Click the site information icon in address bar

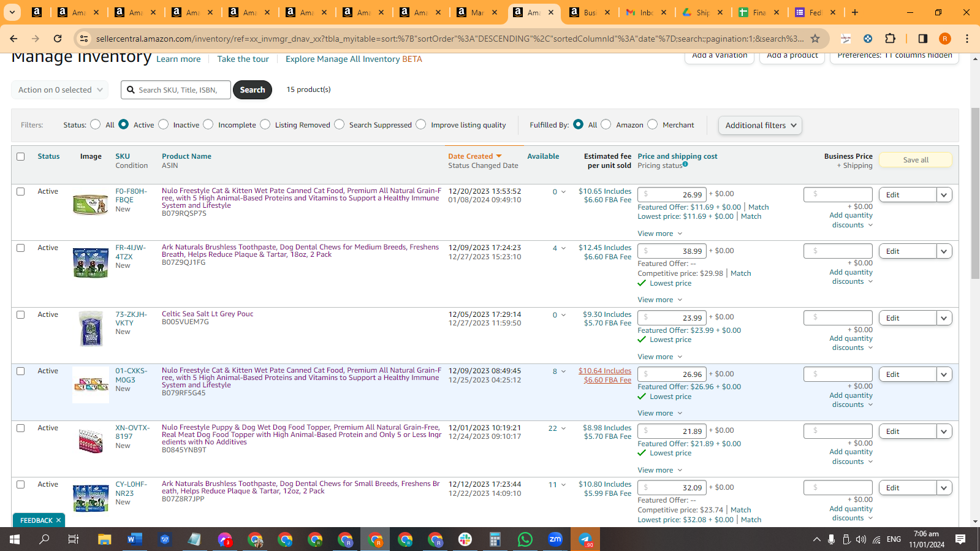(x=85, y=39)
